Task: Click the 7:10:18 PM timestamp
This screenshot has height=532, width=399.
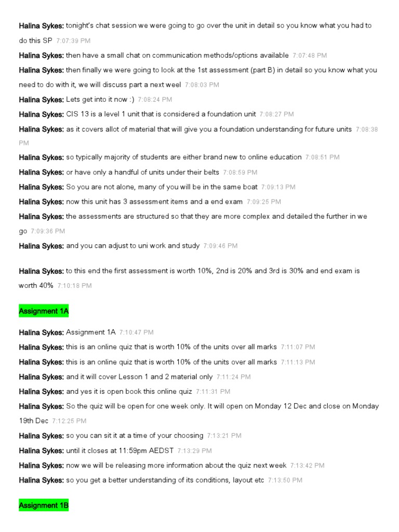Action: pyautogui.click(x=74, y=286)
